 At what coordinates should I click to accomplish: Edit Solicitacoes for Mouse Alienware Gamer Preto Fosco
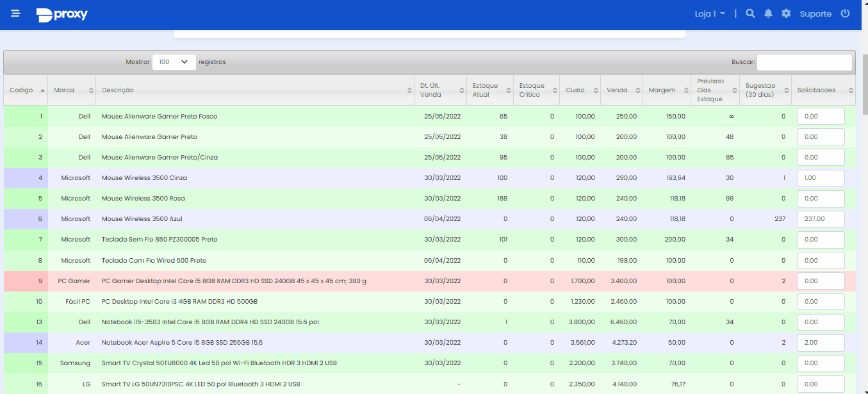821,117
